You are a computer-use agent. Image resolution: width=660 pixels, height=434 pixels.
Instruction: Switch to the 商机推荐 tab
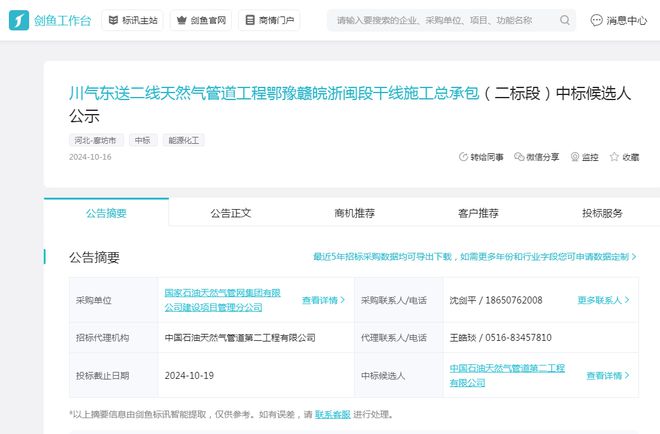354,213
